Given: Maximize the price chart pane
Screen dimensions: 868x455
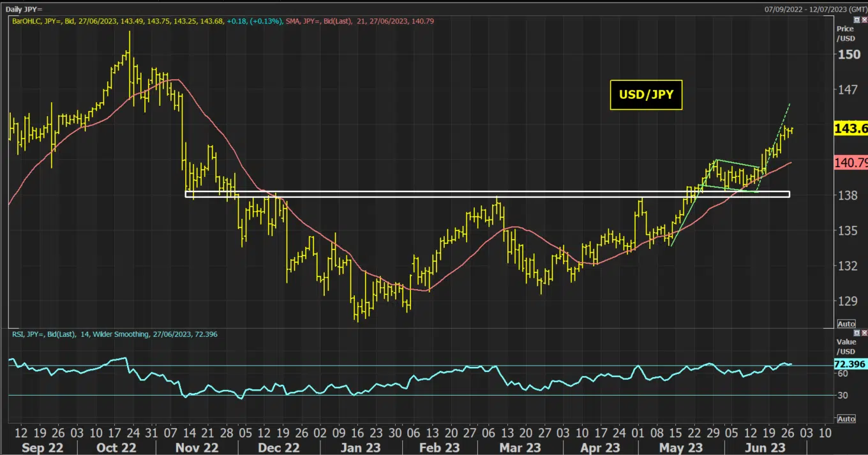Looking at the screenshot, I should [857, 20].
